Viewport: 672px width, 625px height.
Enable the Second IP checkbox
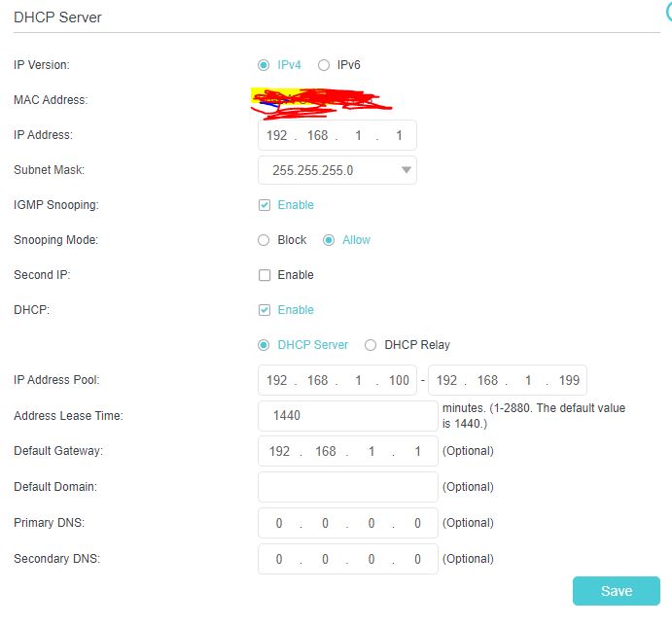[265, 275]
